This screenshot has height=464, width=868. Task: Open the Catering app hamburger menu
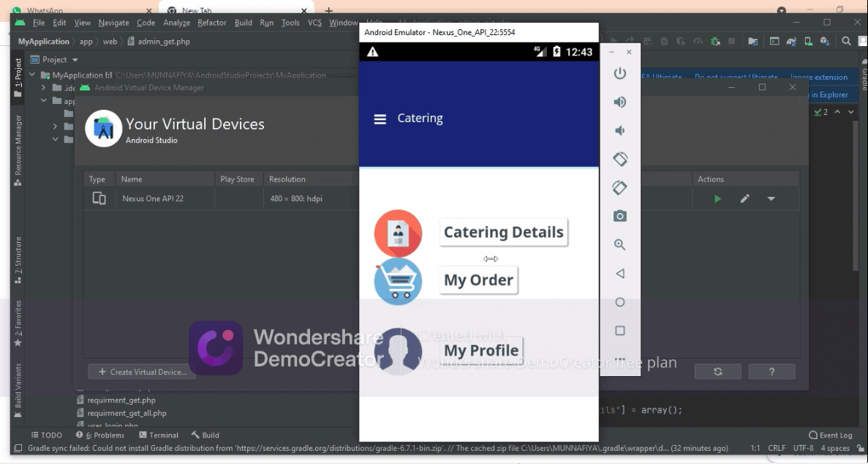point(380,119)
